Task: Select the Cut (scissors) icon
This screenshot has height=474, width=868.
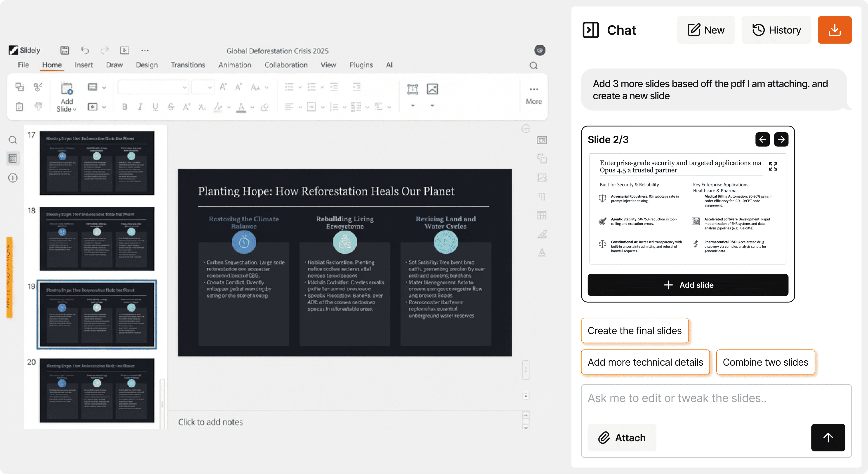Action: pyautogui.click(x=38, y=87)
